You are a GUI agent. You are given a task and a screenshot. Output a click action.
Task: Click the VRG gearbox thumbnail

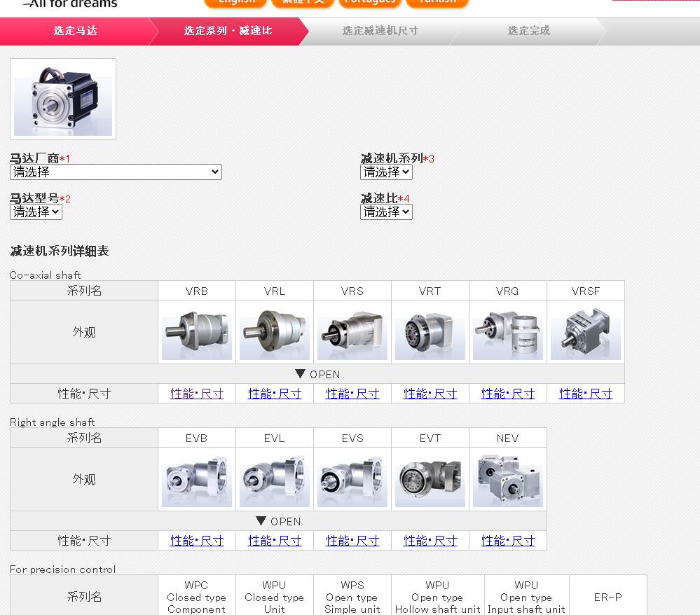[507, 331]
